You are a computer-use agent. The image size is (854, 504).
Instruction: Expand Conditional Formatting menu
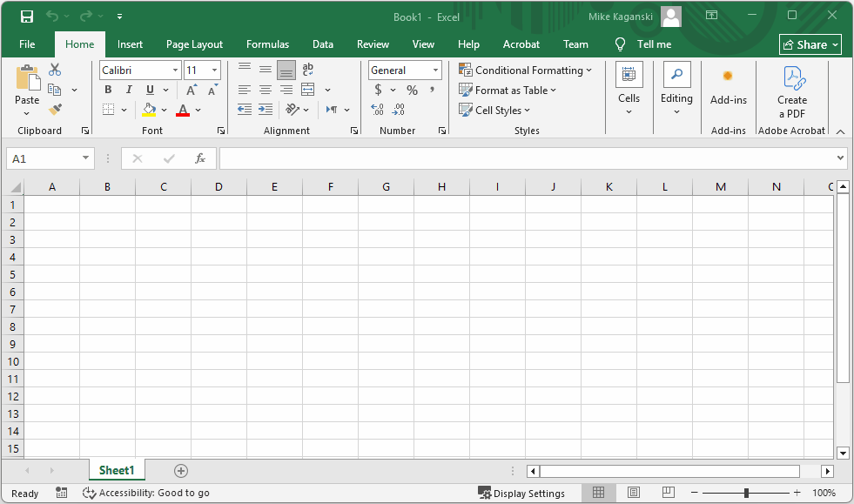click(525, 71)
